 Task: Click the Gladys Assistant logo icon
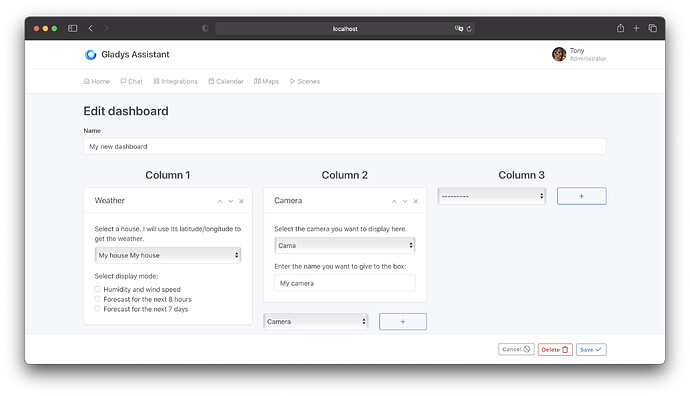[x=91, y=55]
